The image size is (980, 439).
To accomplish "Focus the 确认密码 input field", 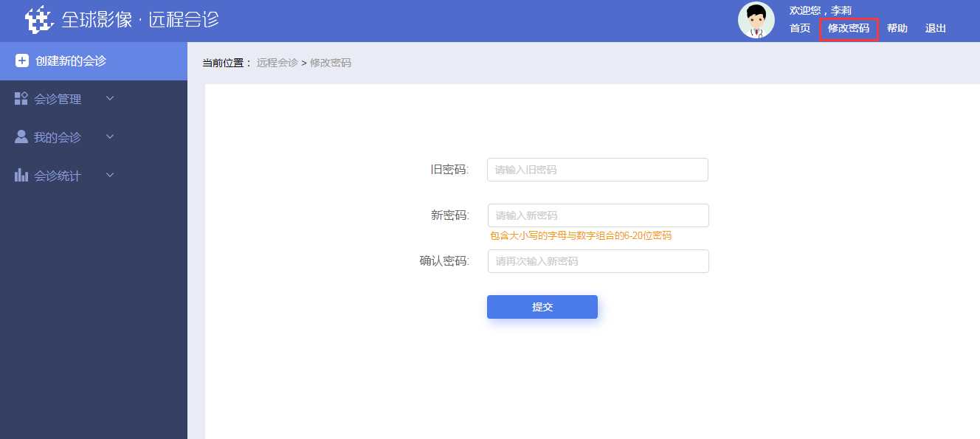I will point(598,261).
